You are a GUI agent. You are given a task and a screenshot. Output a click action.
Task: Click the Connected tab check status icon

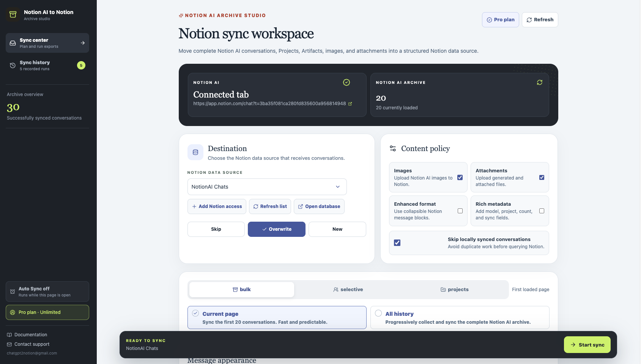tap(346, 82)
